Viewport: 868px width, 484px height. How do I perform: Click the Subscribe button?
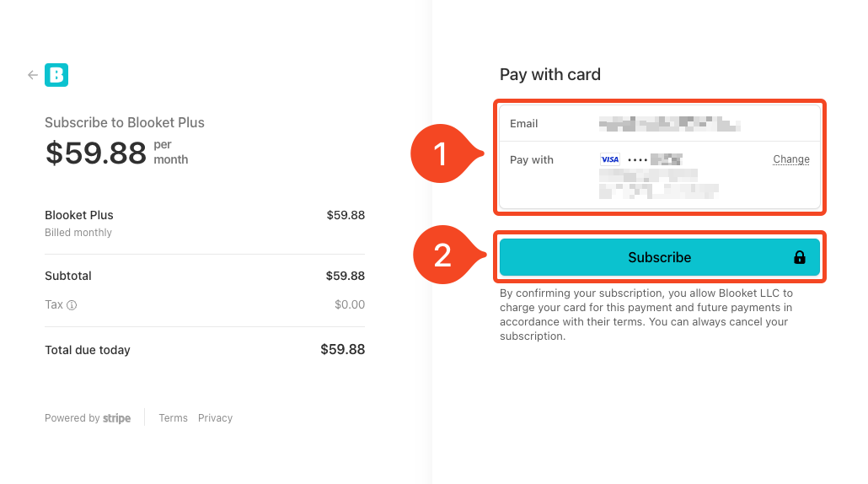[x=659, y=257]
